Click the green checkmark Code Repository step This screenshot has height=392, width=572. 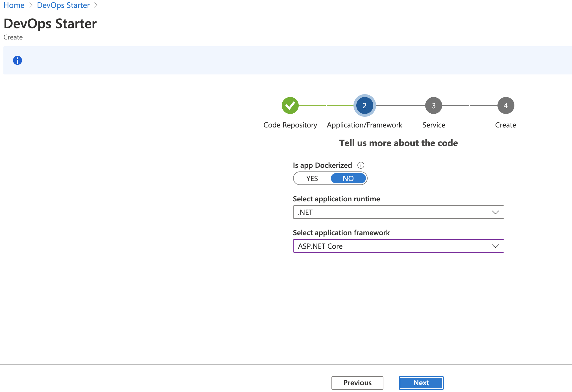click(x=290, y=105)
